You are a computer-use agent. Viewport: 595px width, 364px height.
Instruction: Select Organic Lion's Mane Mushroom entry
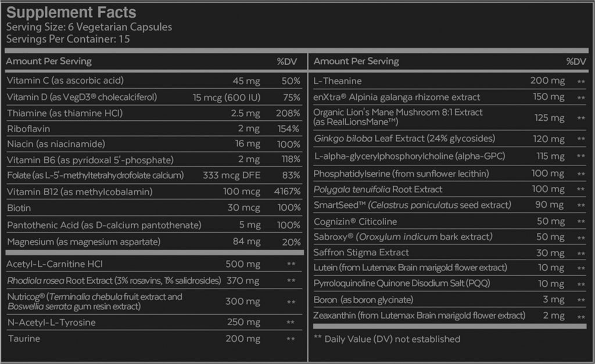pyautogui.click(x=398, y=117)
